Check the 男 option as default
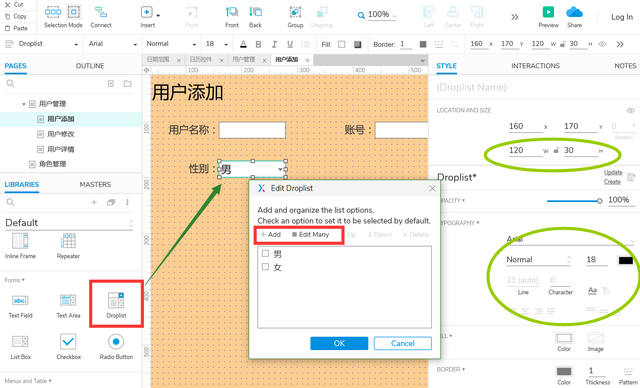640x388 pixels. (265, 254)
